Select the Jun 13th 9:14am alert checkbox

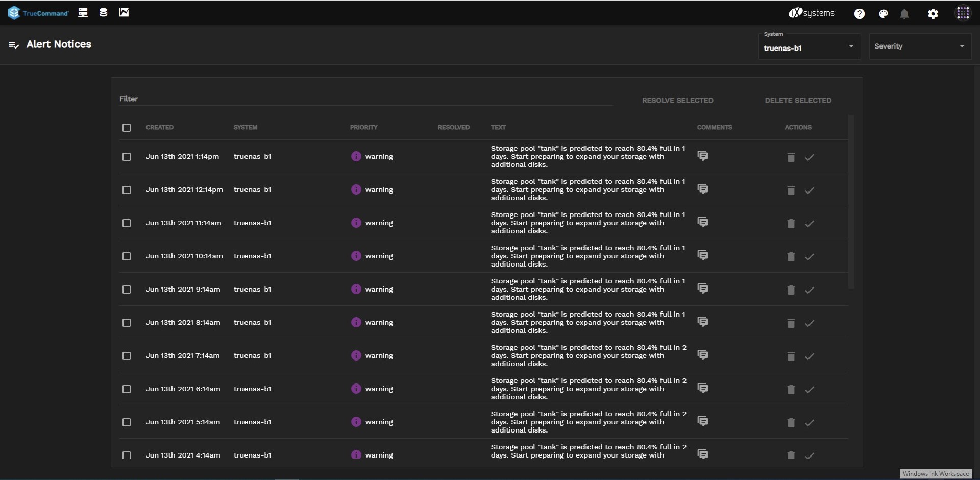point(127,290)
